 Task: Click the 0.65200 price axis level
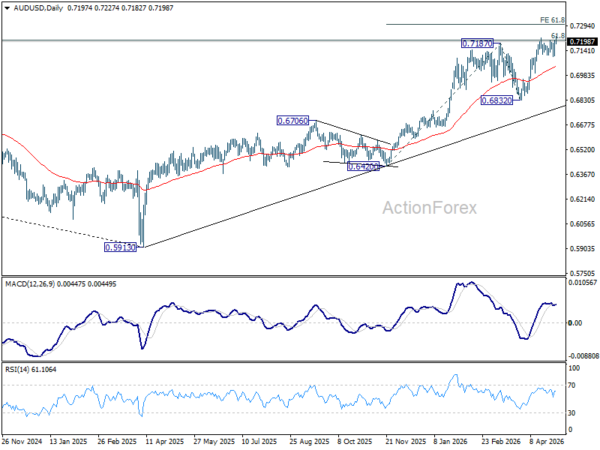click(582, 150)
